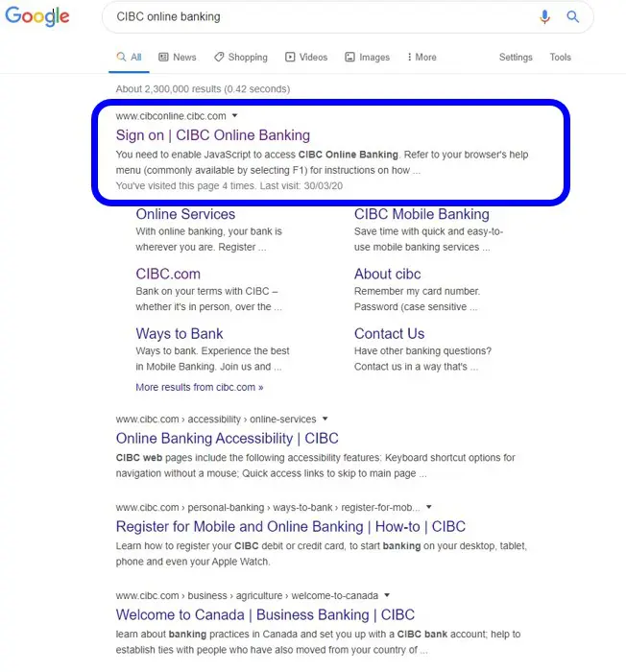Click the 'You've visited this page 4 times' text
Screen dimensions: 626x672
point(229,185)
